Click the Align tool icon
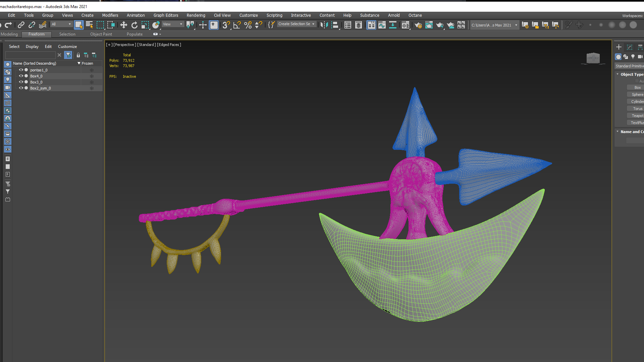Image resolution: width=644 pixels, height=362 pixels. pyautogui.click(x=335, y=25)
